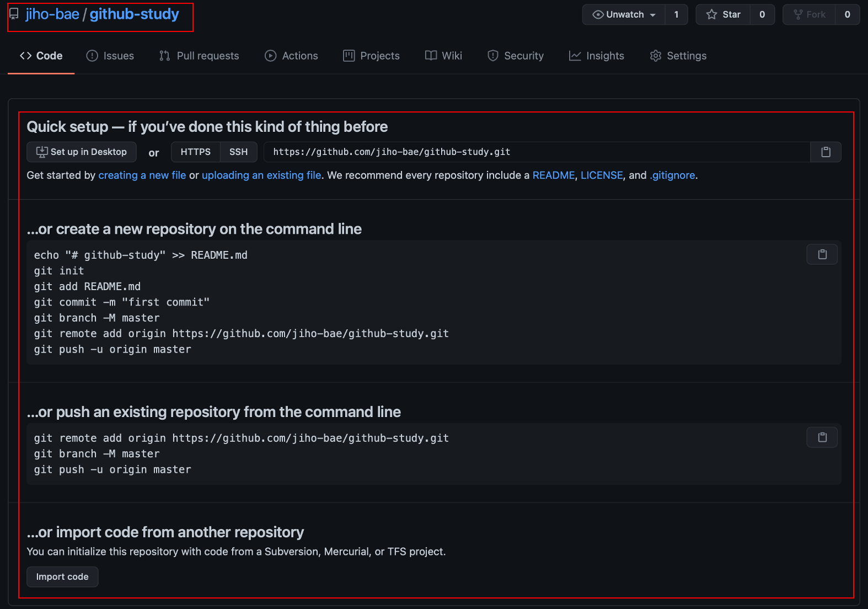Click Set up in Desktop button
The image size is (868, 609).
coord(82,152)
